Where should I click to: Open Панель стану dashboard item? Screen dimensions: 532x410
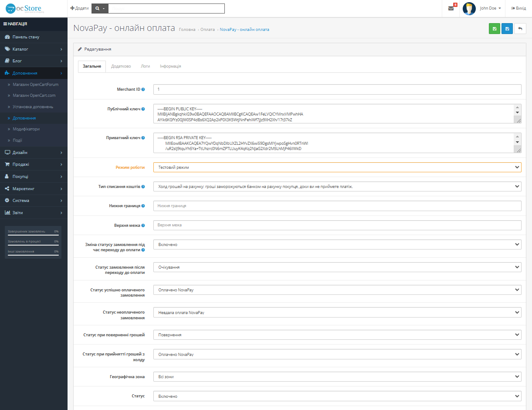click(x=34, y=37)
